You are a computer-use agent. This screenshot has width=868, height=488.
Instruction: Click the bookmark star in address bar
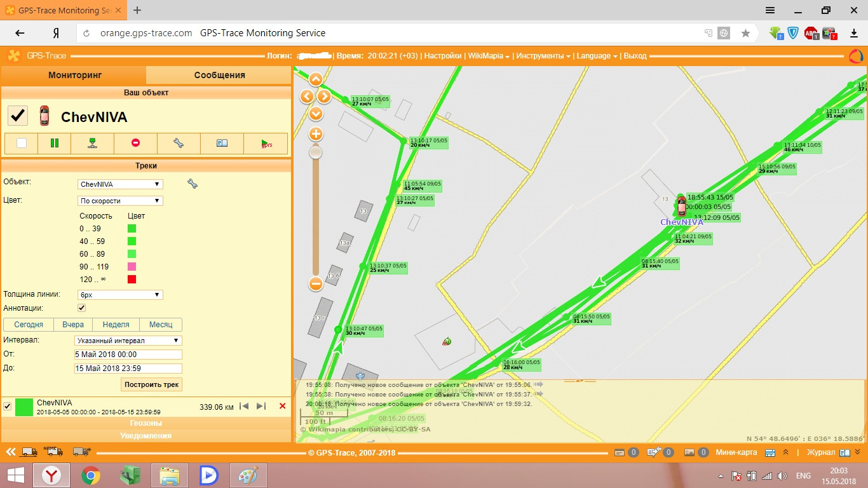[x=745, y=33]
